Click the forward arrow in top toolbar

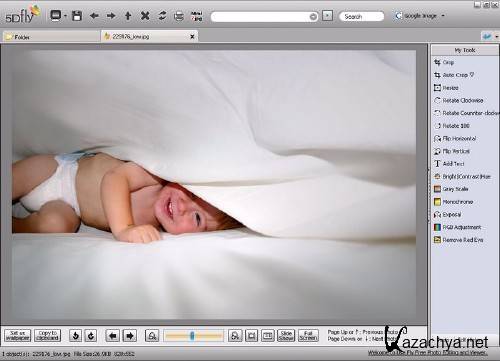[x=111, y=16]
